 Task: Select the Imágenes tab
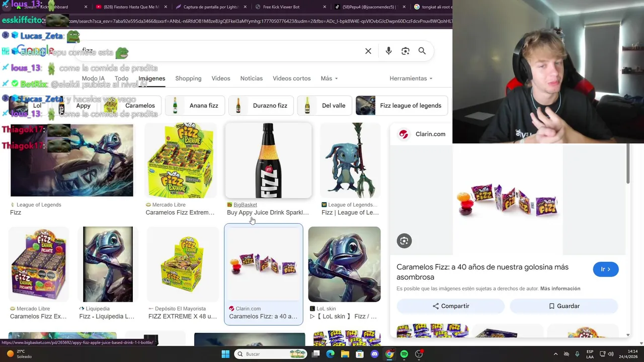pyautogui.click(x=152, y=78)
